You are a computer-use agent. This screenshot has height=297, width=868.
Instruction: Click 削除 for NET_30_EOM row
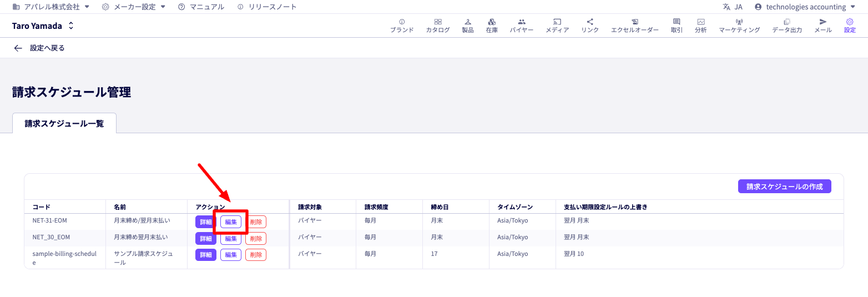pyautogui.click(x=256, y=239)
